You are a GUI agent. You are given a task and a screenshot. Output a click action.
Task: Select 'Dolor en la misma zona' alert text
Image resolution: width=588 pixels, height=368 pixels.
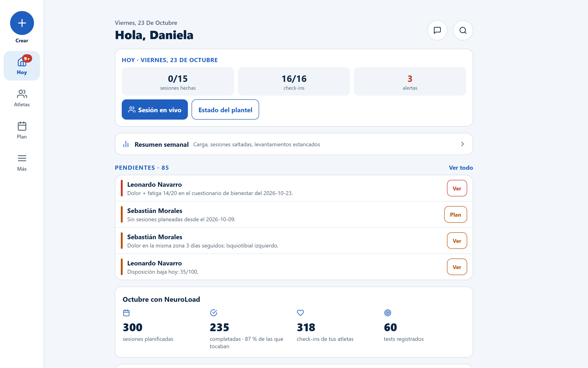(203, 246)
